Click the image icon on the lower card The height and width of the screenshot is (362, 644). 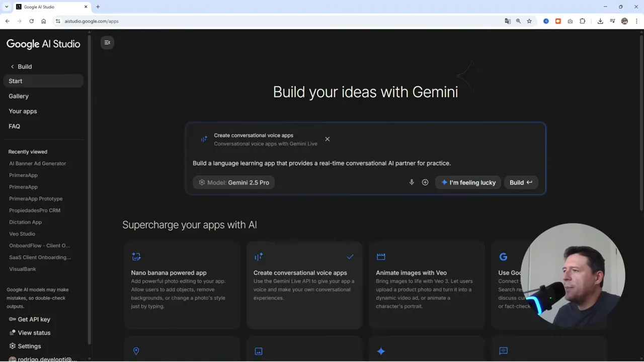[259, 351]
